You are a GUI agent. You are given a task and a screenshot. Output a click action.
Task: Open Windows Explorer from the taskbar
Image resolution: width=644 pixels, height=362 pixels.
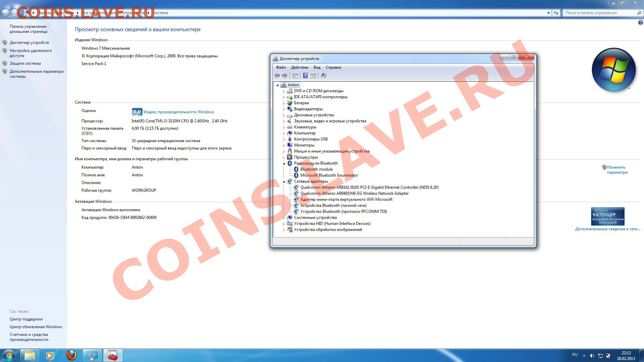30,355
